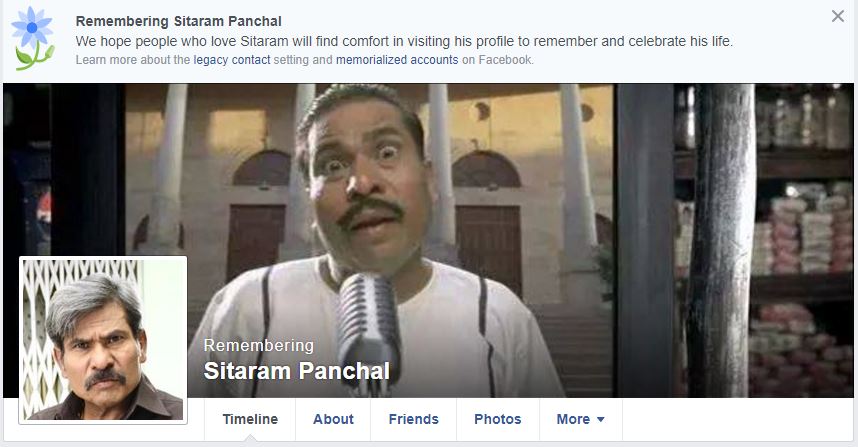The width and height of the screenshot is (858, 447).
Task: Open the legacy contact link
Action: [232, 60]
